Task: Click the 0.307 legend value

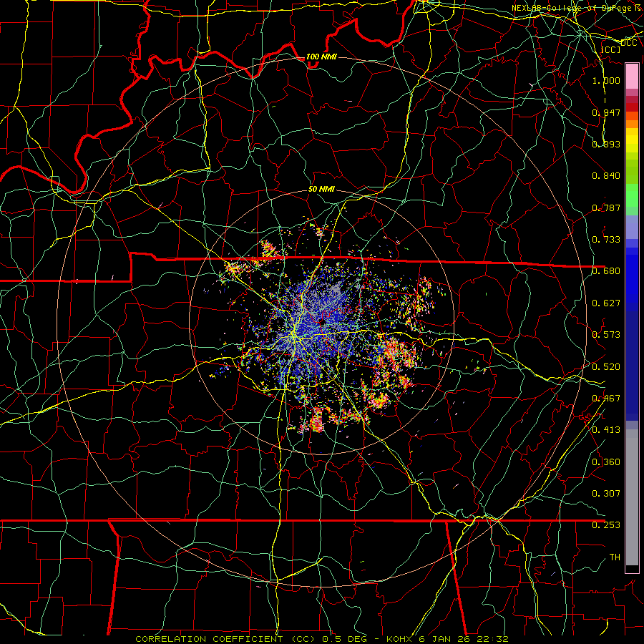Action: click(606, 493)
